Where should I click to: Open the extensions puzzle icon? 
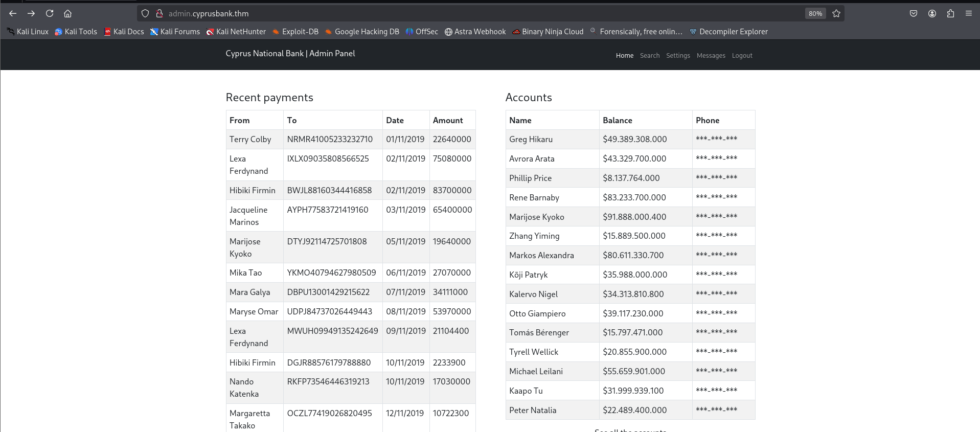pos(950,14)
